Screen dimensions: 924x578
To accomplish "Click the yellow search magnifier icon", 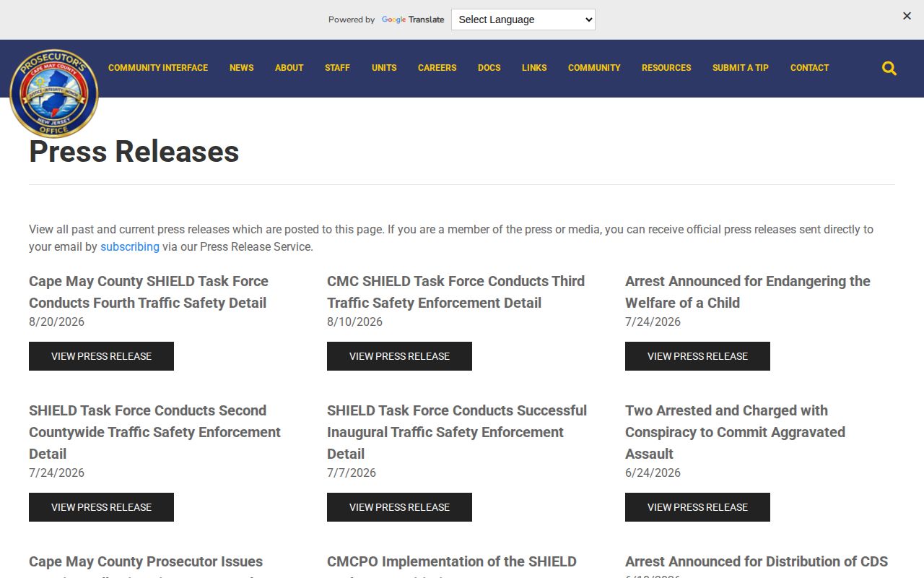I will click(x=889, y=68).
